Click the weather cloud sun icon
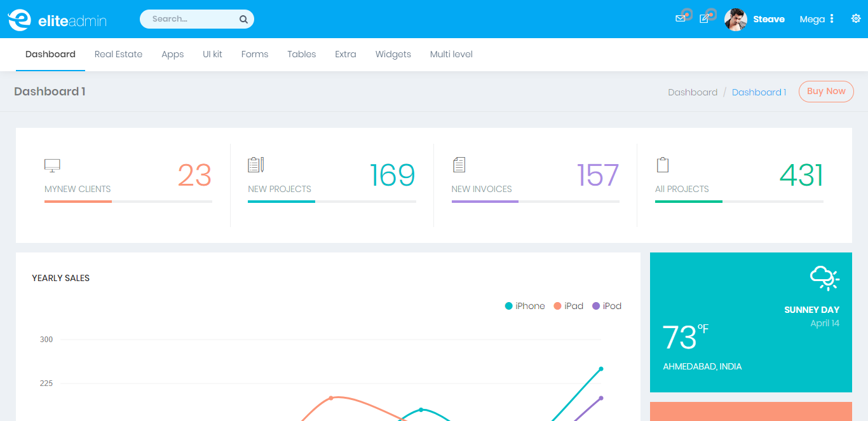Image resolution: width=868 pixels, height=421 pixels. [x=824, y=278]
